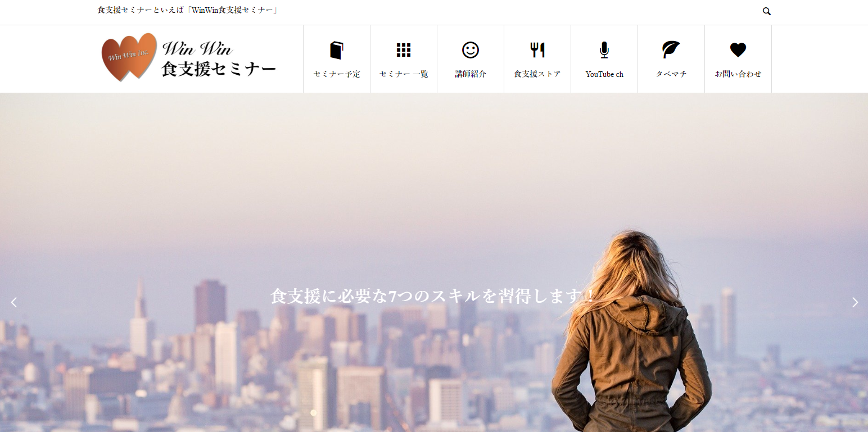Open the セミナー予定 menu label
Image resolution: width=868 pixels, height=432 pixels.
tap(336, 74)
